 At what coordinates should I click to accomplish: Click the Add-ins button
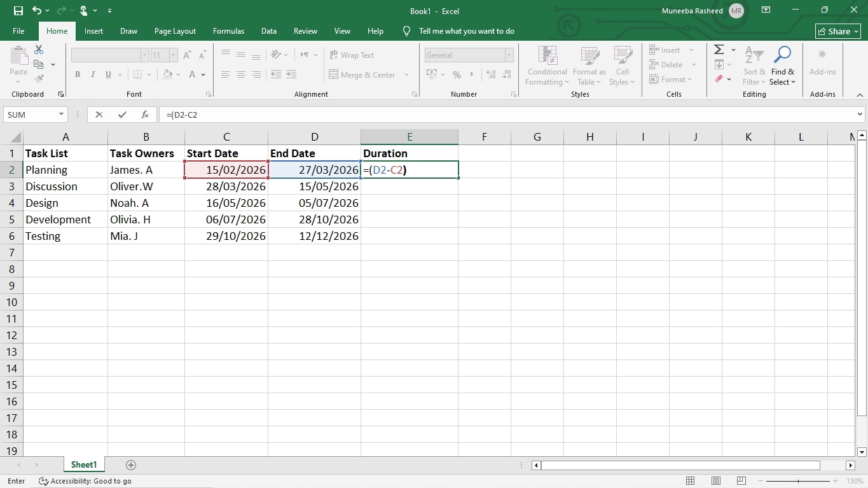(x=822, y=62)
